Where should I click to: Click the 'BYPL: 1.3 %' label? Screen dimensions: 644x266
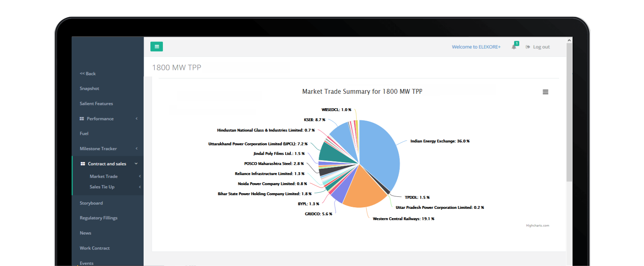(x=309, y=204)
